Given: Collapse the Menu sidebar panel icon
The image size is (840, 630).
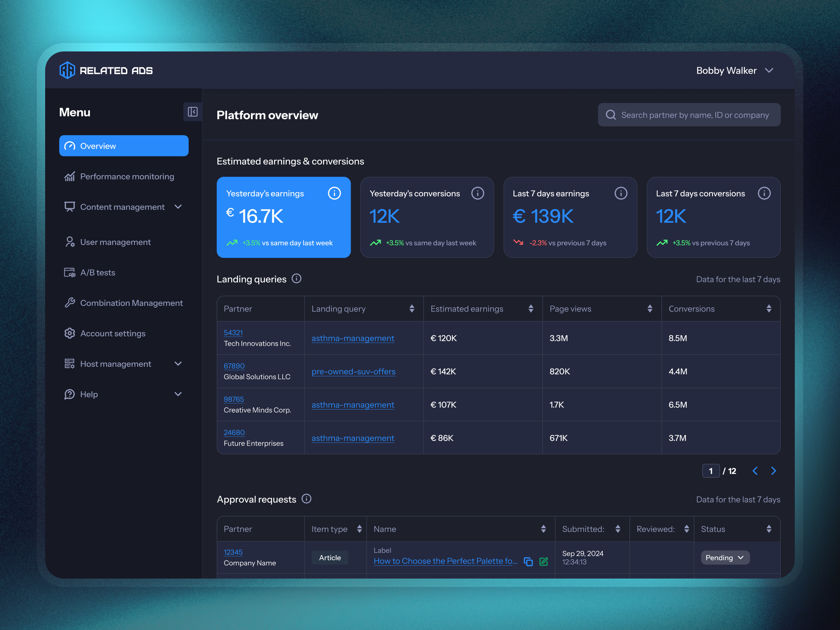Looking at the screenshot, I should [x=192, y=112].
